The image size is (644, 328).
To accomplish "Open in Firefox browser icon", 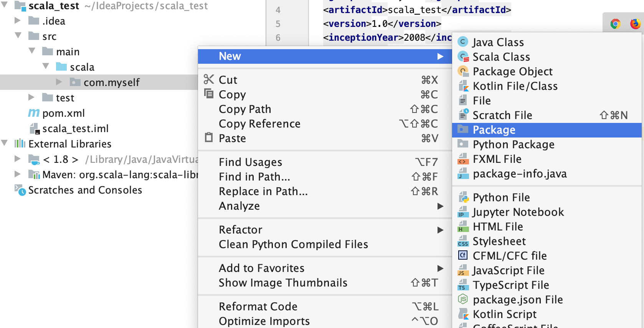I will tap(635, 24).
